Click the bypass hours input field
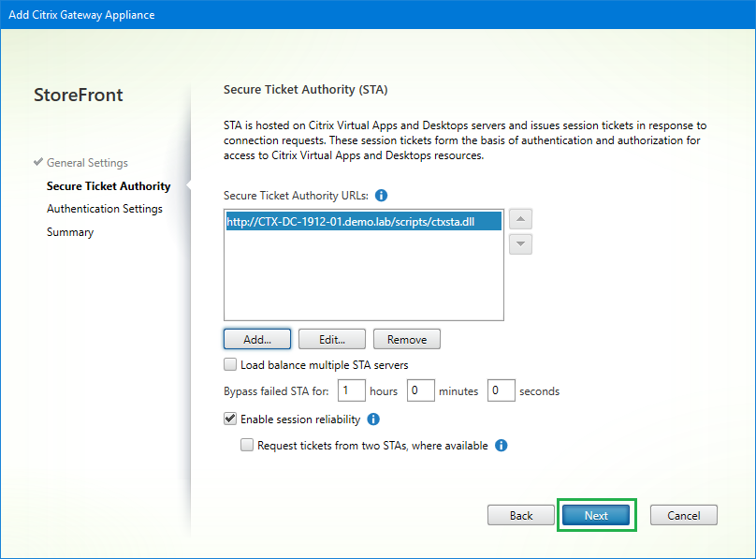The image size is (756, 559). click(352, 390)
